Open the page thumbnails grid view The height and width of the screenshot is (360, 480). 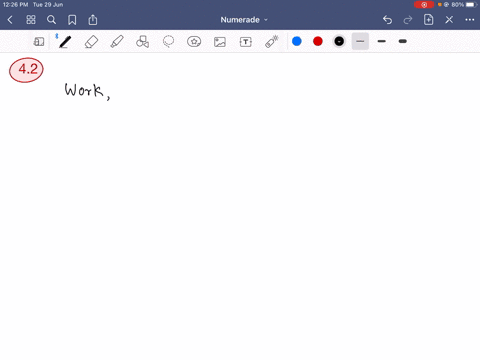click(x=31, y=20)
